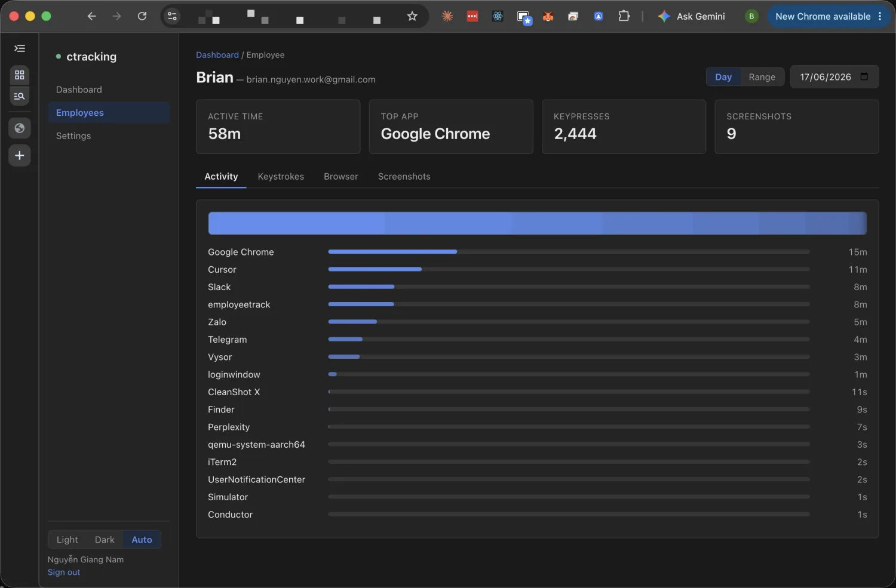
Task: Click the browser back arrow
Action: (91, 16)
